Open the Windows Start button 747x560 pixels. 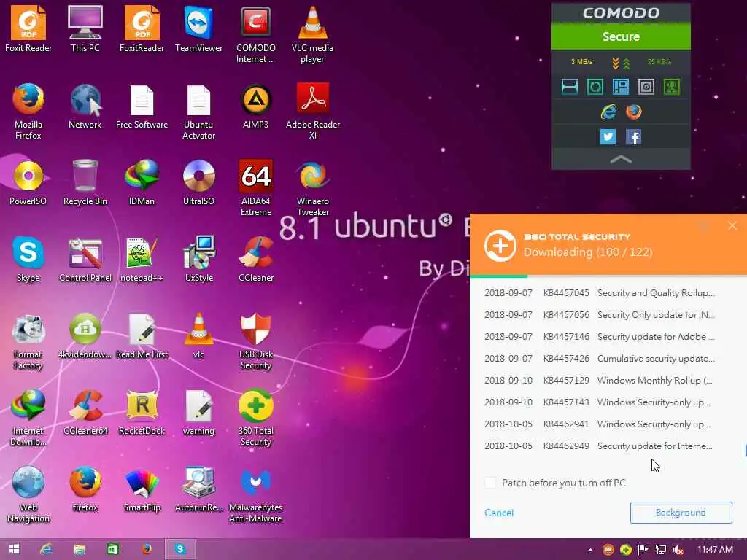[14, 549]
